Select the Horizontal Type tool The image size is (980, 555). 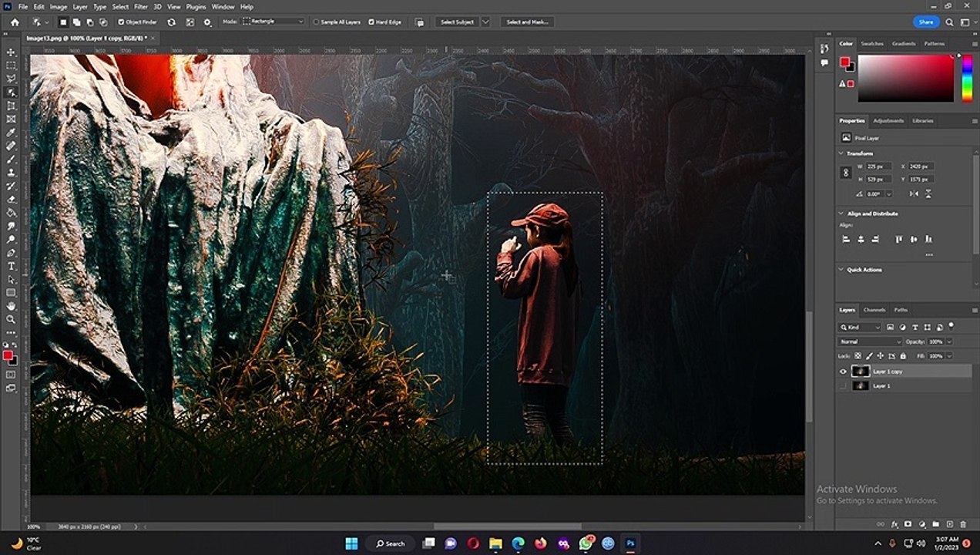11,266
